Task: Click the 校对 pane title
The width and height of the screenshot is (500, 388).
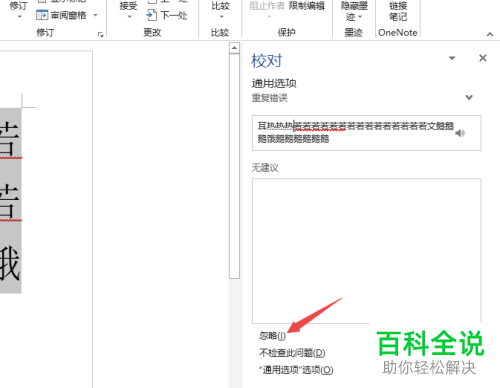Action: point(267,61)
